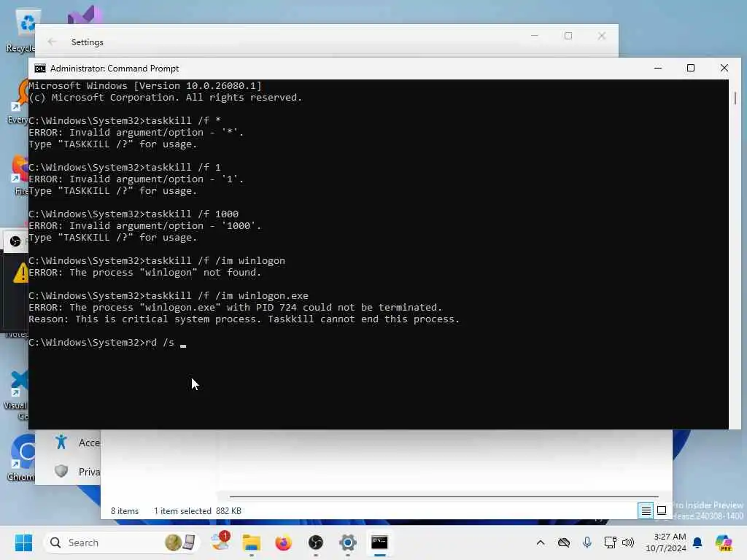The image size is (747, 560).
Task: Select the Visual Studio Code desktop shortcut
Action: [x=16, y=394]
